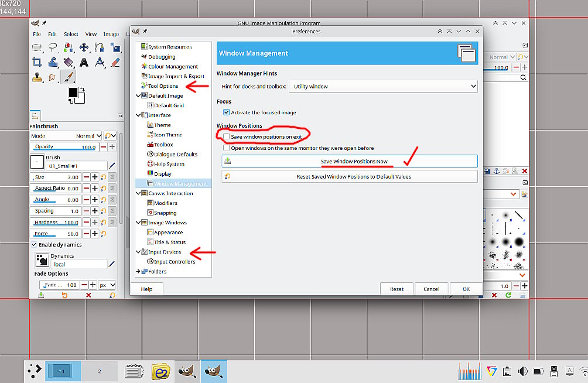Open the Select menu in GIMP
The height and width of the screenshot is (383, 588).
pos(71,34)
